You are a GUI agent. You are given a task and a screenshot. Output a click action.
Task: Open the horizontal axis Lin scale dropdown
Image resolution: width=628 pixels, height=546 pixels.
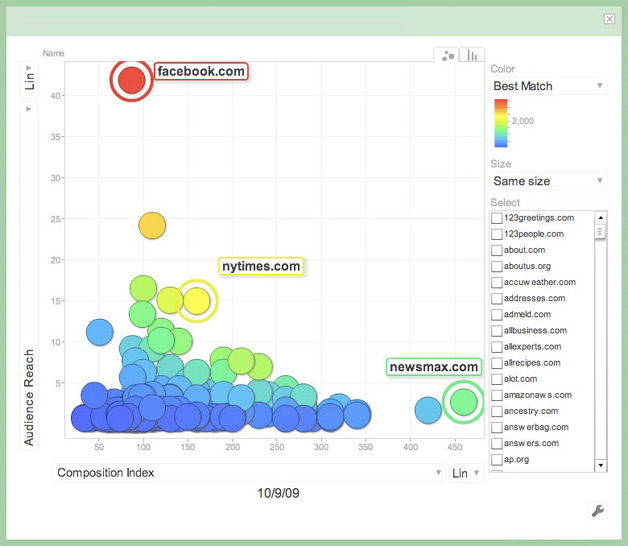(461, 473)
